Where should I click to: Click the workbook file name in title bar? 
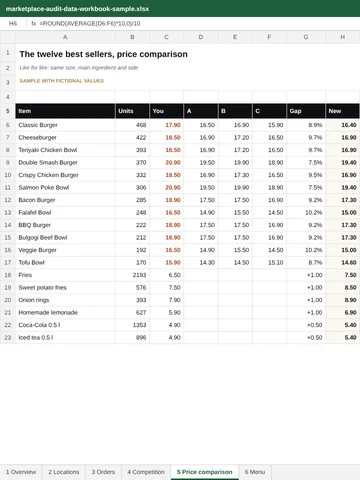point(77,9)
